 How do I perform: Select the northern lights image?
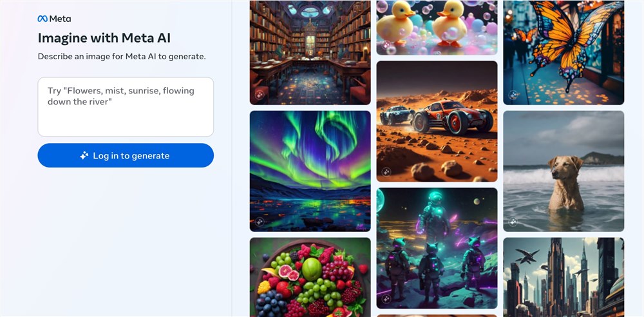[x=310, y=171]
